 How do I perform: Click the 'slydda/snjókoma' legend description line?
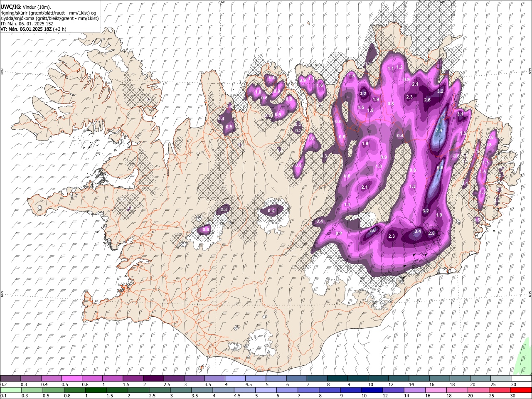pyautogui.click(x=49, y=18)
